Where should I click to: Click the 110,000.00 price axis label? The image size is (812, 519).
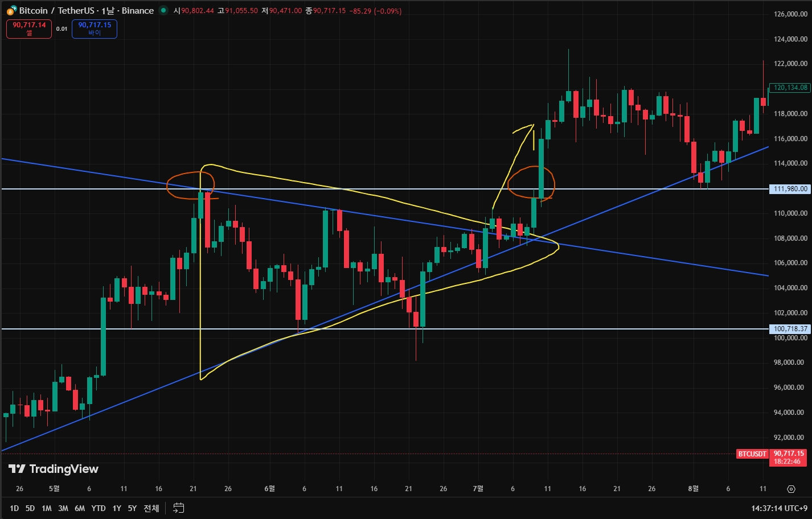[790, 213]
